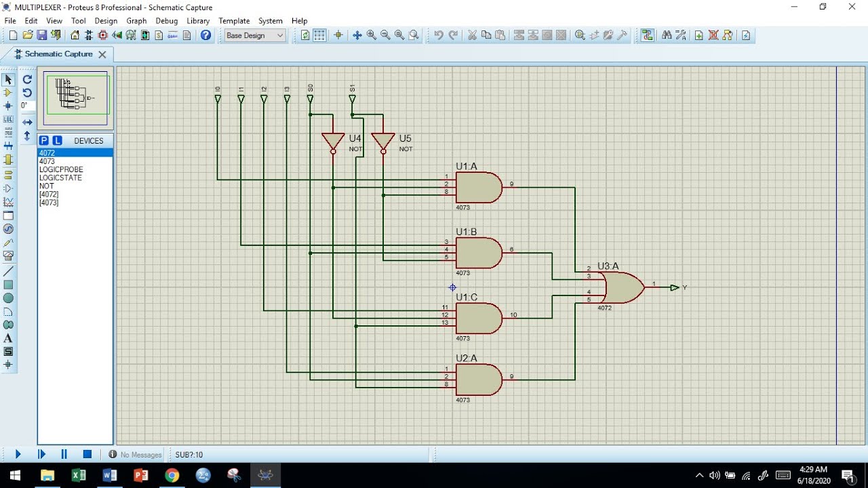Select the 2D Box graphics tool

click(x=8, y=285)
